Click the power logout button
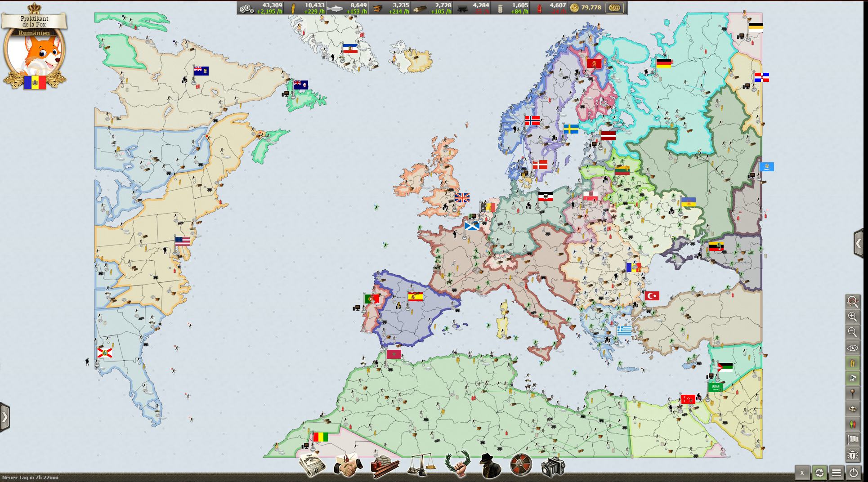 [854, 473]
